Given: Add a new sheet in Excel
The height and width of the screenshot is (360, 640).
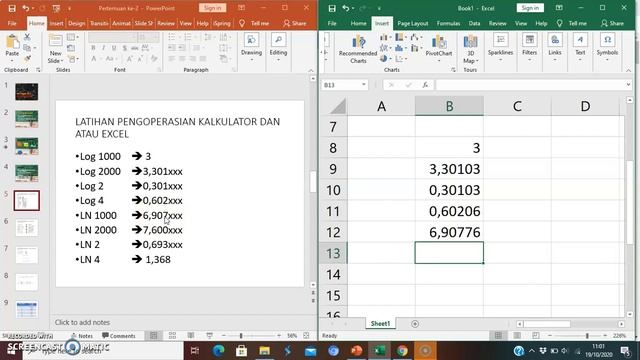Looking at the screenshot, I should (x=415, y=324).
